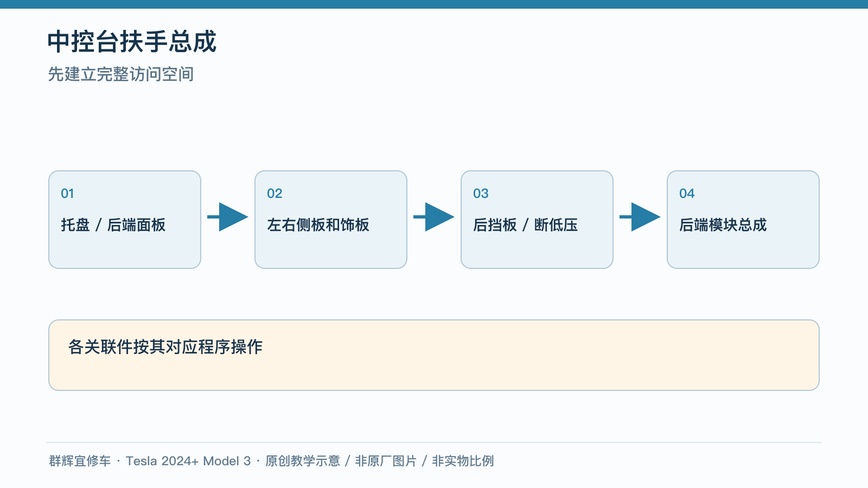Click the blue header bar at top

click(434, 4)
